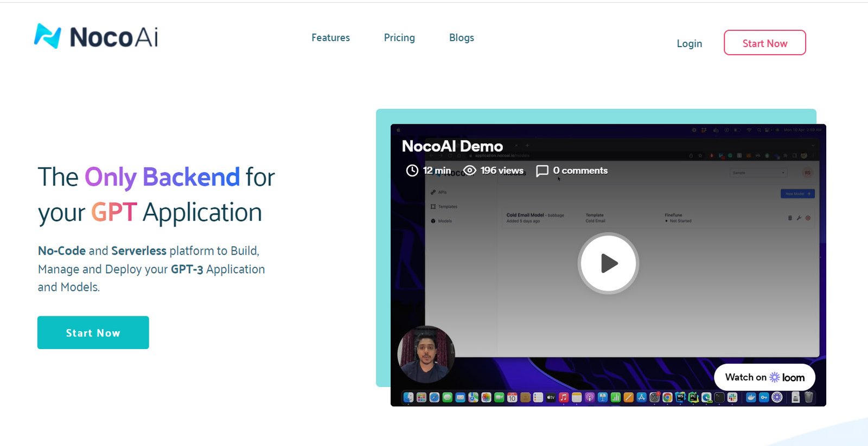Click the outlined Start Now header button
Screen dimensions: 868x446
coord(765,43)
